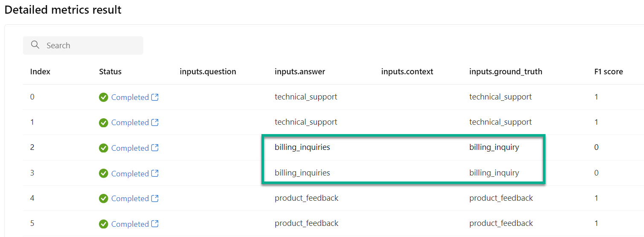
Task: Select billing_inquiry ground truth cell in row 3
Action: [x=494, y=173]
